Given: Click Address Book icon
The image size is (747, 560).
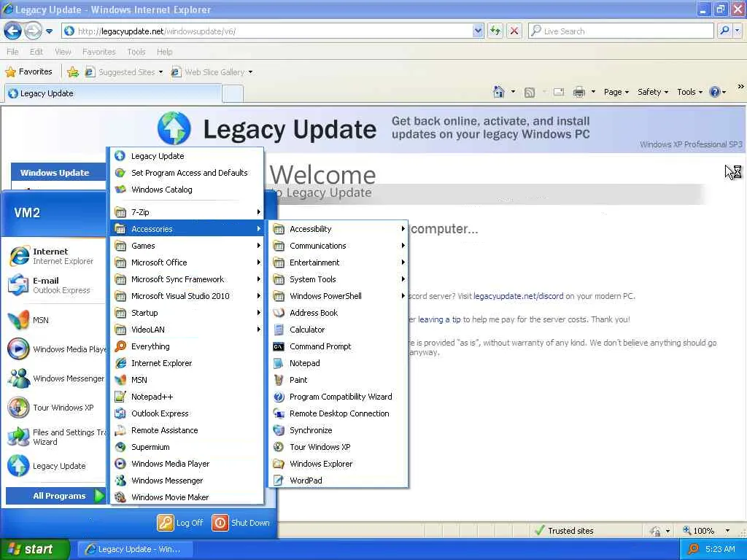Looking at the screenshot, I should tap(279, 313).
